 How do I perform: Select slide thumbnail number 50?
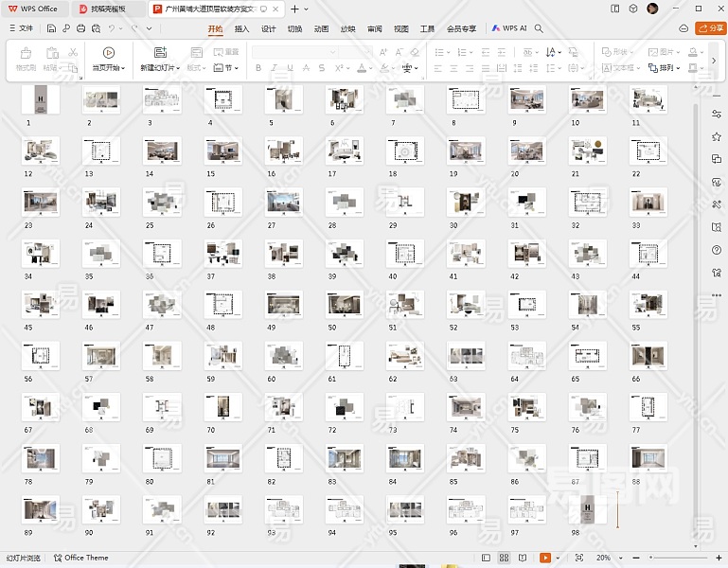coord(345,304)
